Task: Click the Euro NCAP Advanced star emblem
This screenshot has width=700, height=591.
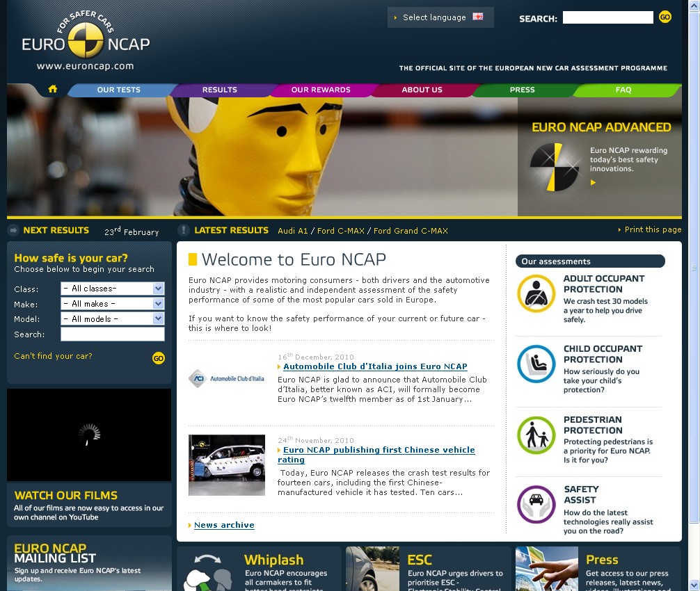Action: pyautogui.click(x=554, y=167)
